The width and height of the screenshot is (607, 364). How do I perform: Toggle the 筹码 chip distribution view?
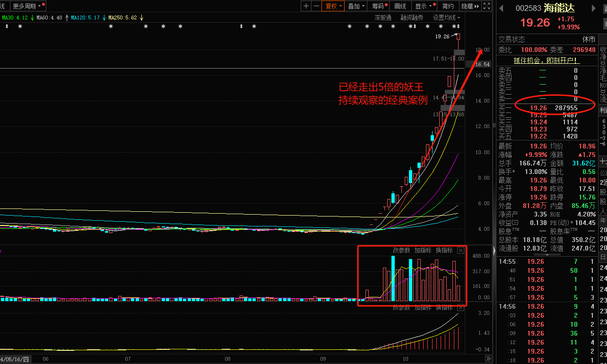point(378,6)
